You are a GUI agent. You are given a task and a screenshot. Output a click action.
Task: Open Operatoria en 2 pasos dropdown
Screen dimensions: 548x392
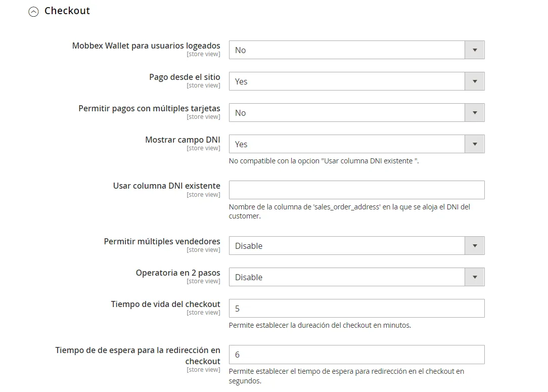(356, 277)
